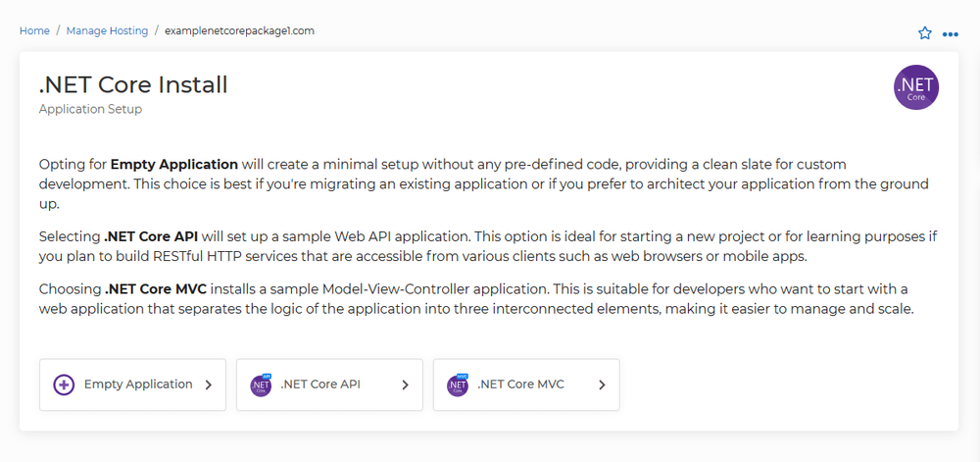The width and height of the screenshot is (980, 462).
Task: Click examplenetcorepackage1.com breadcrumb text
Action: (239, 30)
